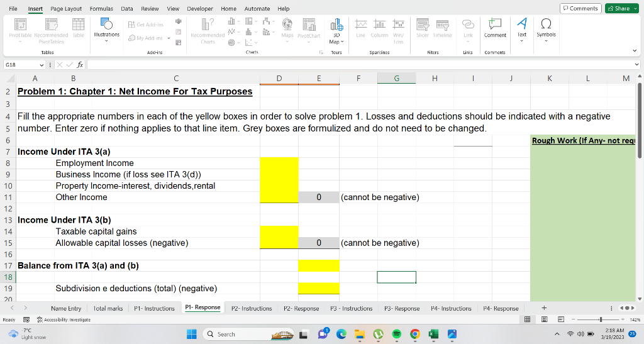Open the PivotTable tool
Image resolution: width=644 pixels, height=344 pixels.
[20, 30]
